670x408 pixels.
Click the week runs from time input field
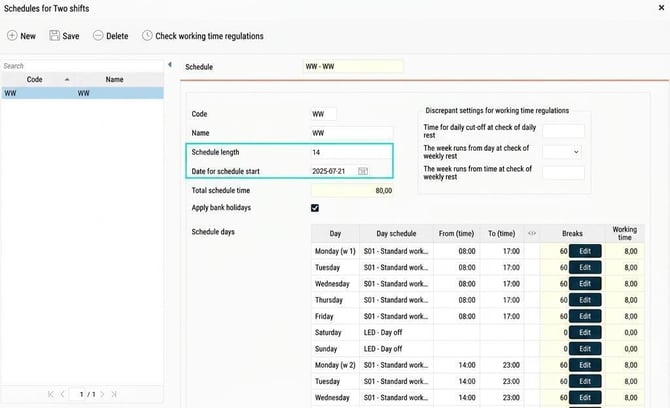pyautogui.click(x=563, y=173)
